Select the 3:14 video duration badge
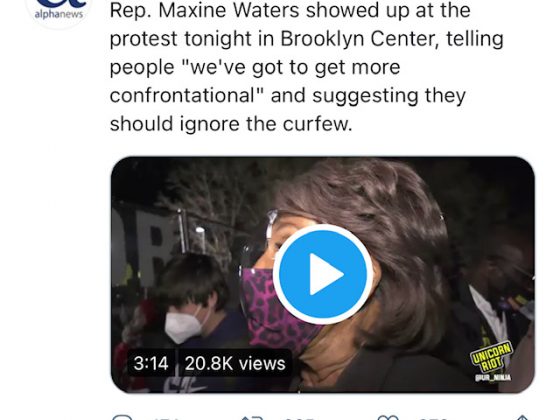This screenshot has height=420, width=560. click(151, 363)
